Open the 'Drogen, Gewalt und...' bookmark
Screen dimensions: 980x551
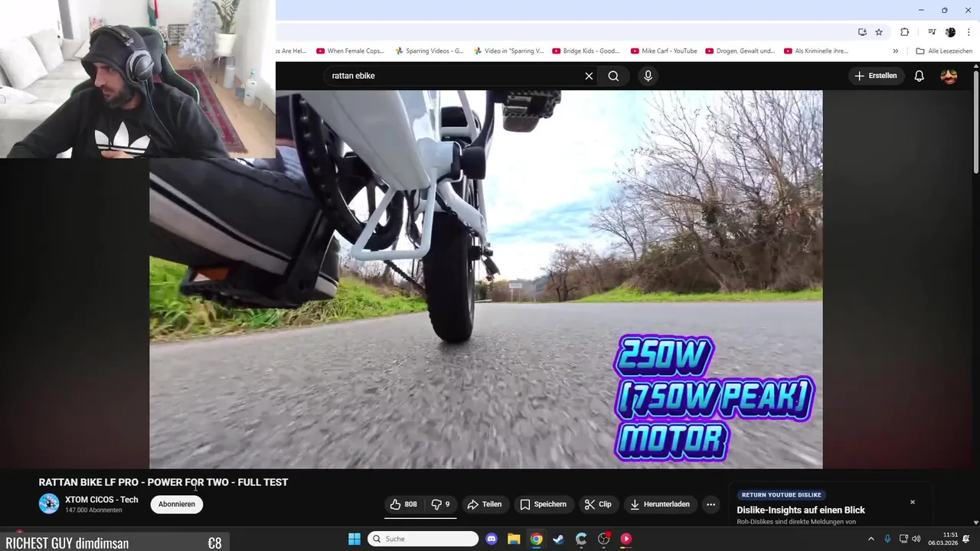pyautogui.click(x=740, y=51)
